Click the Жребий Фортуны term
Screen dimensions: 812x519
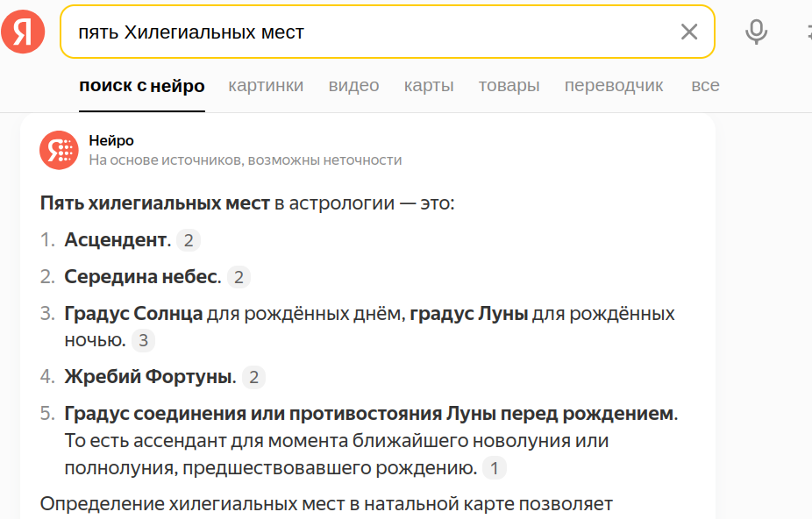(x=149, y=378)
